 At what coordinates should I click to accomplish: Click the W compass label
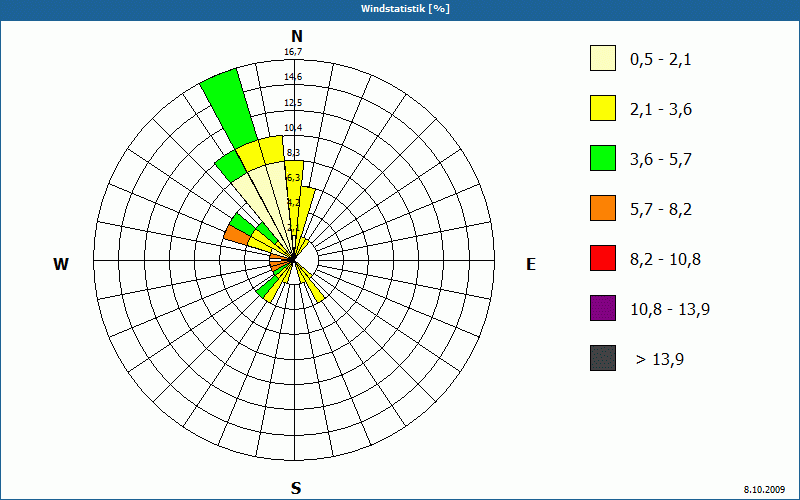pos(61,264)
